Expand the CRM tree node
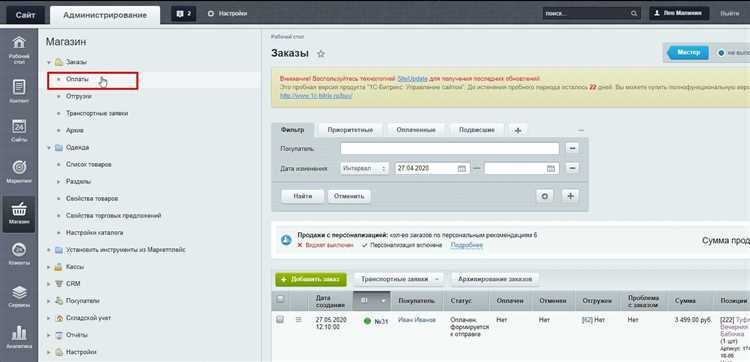Screen dimensions: 750x362 (x=49, y=284)
